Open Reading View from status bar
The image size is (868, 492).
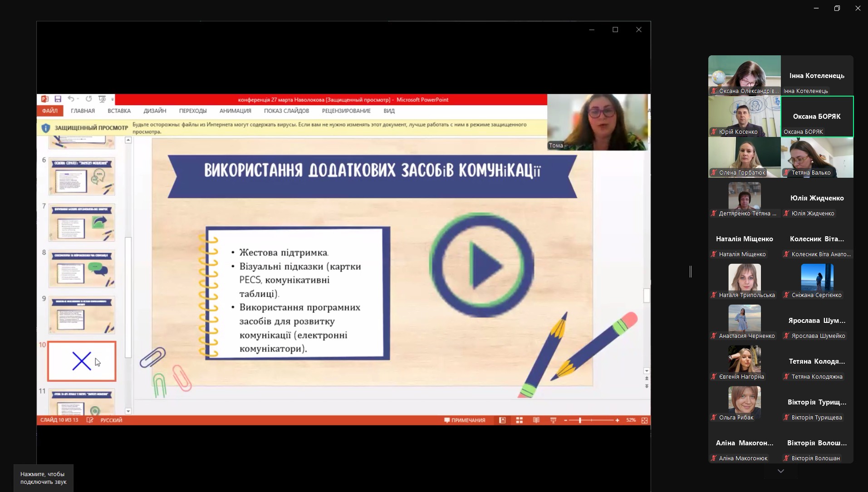click(x=536, y=420)
